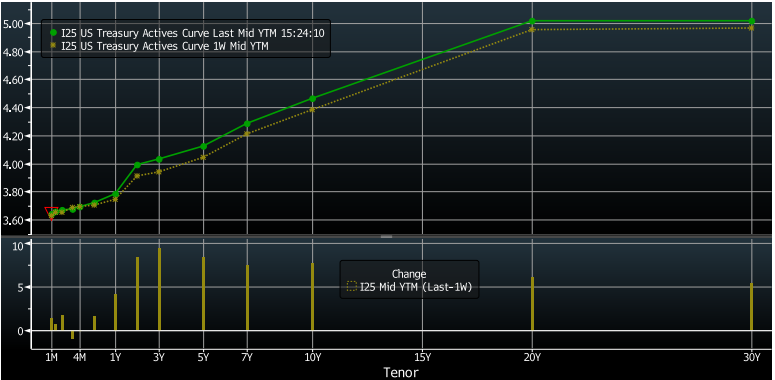The image size is (775, 380).
Task: Click the 20Y change bar
Action: click(x=532, y=303)
